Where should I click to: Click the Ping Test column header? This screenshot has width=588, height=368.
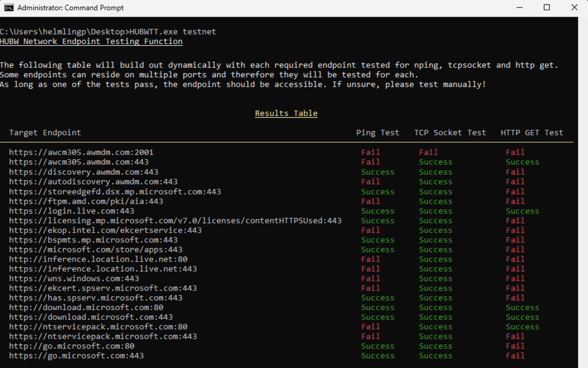pyautogui.click(x=377, y=132)
